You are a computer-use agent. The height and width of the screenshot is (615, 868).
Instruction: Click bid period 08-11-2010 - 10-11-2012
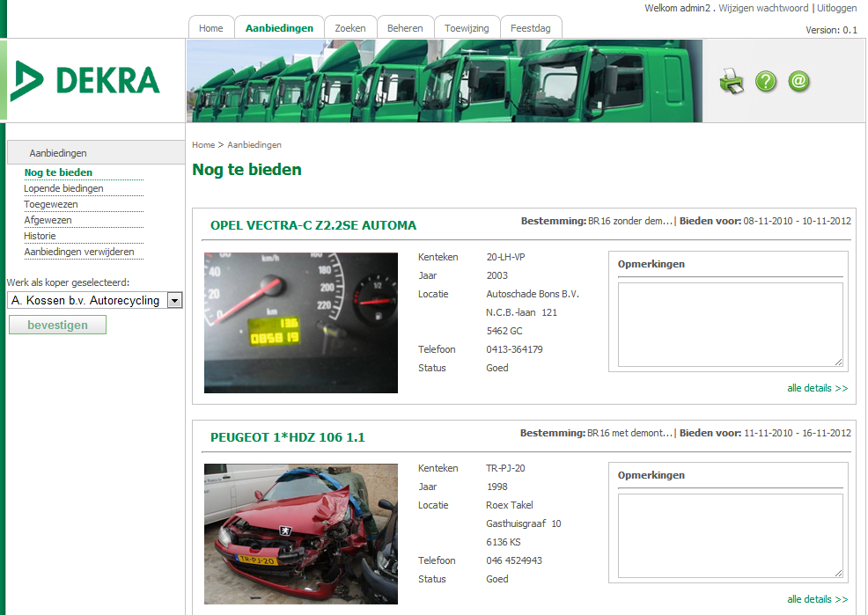(798, 221)
